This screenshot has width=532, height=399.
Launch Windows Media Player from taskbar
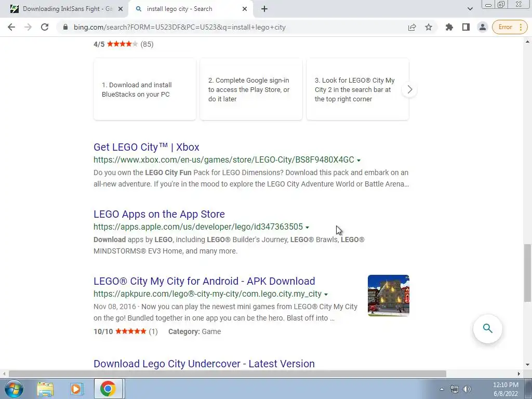tap(76, 389)
